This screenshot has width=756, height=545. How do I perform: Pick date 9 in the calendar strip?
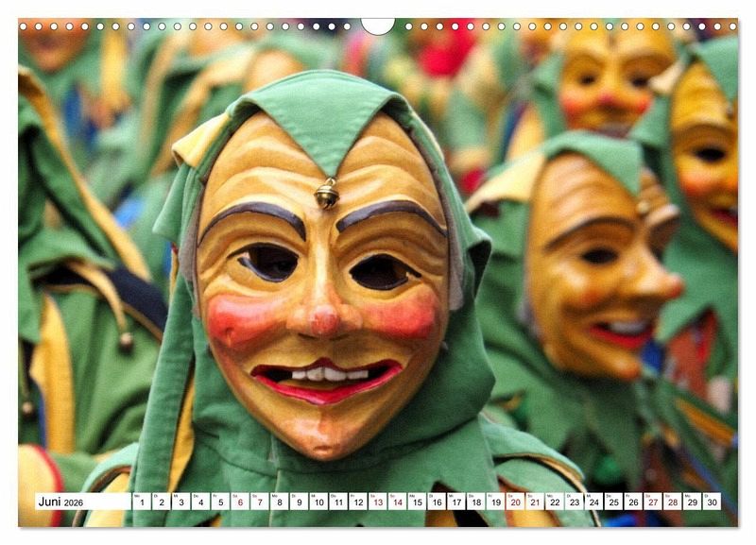tap(300, 502)
